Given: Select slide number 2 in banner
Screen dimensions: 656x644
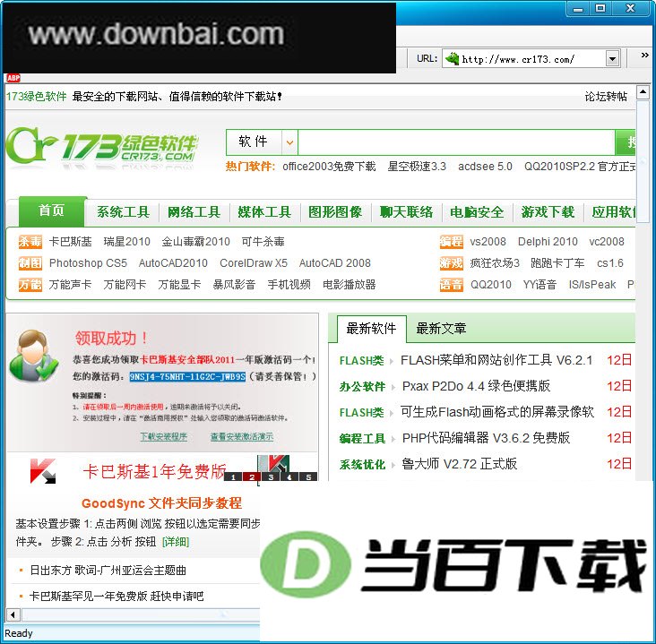Looking at the screenshot, I should (253, 477).
